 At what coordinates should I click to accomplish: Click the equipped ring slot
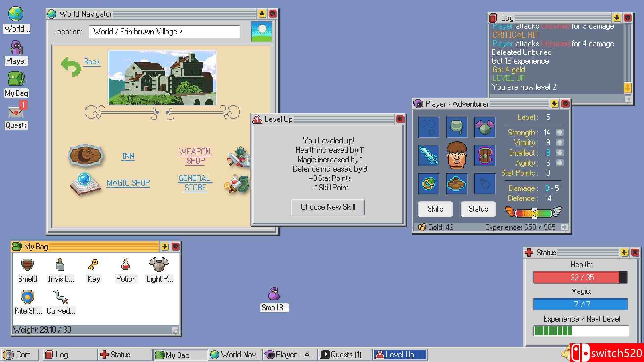click(428, 184)
